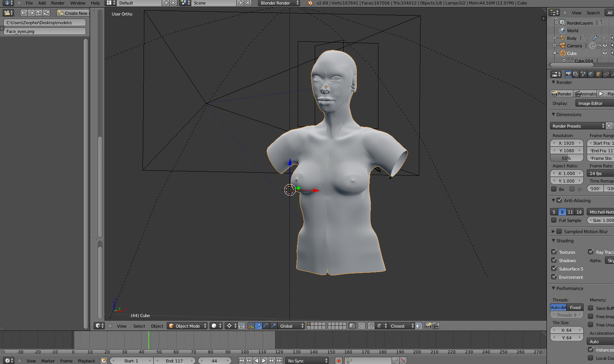The image size is (614, 364).
Task: Click the refresh file list icon
Action: coord(46,13)
